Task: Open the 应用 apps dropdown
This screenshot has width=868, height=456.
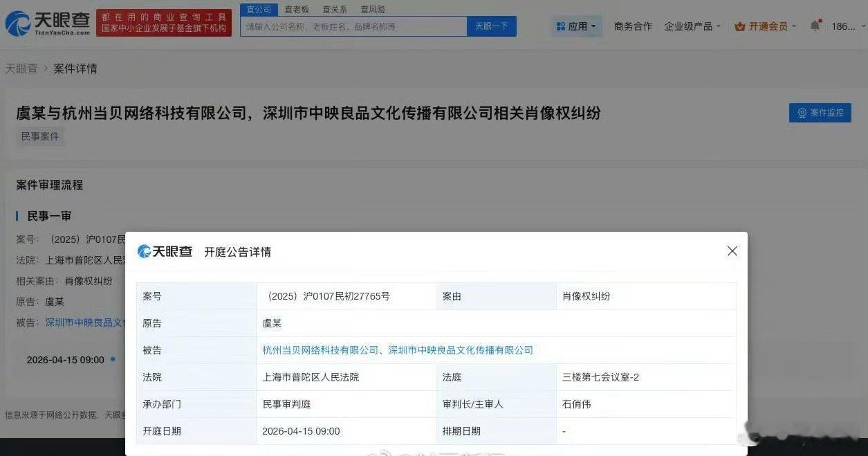Action: 577,26
